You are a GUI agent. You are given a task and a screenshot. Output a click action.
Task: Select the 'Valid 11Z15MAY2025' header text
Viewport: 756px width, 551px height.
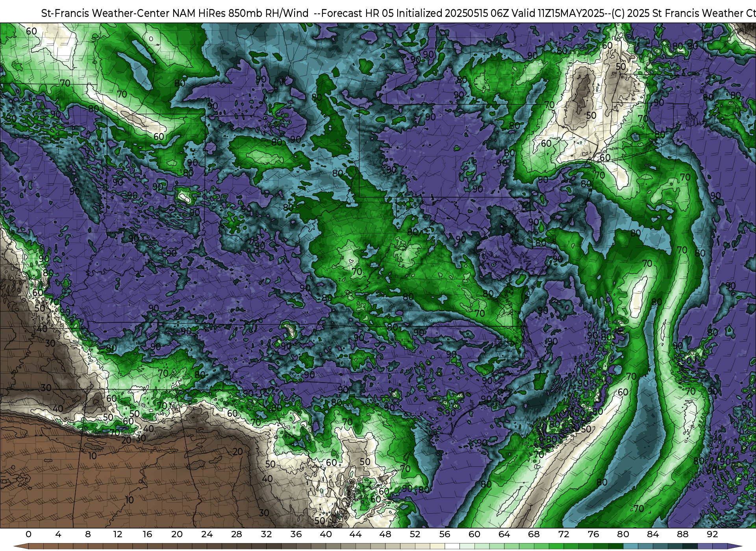point(557,13)
